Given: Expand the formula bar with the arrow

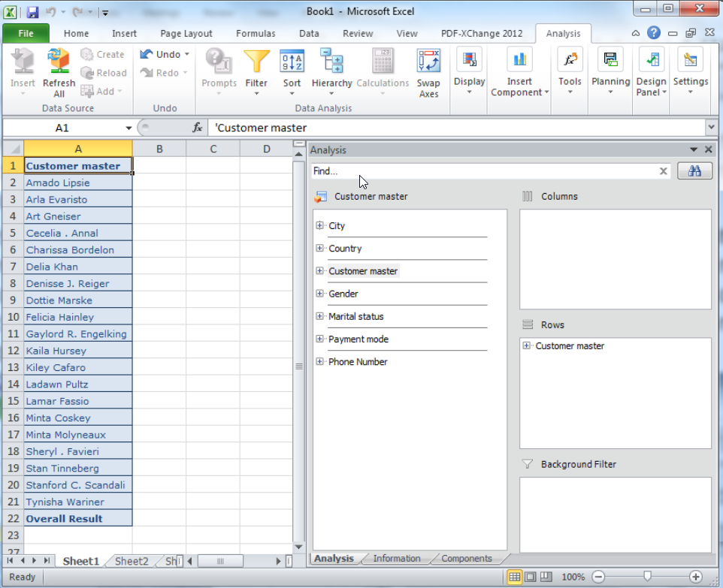Looking at the screenshot, I should tap(711, 127).
